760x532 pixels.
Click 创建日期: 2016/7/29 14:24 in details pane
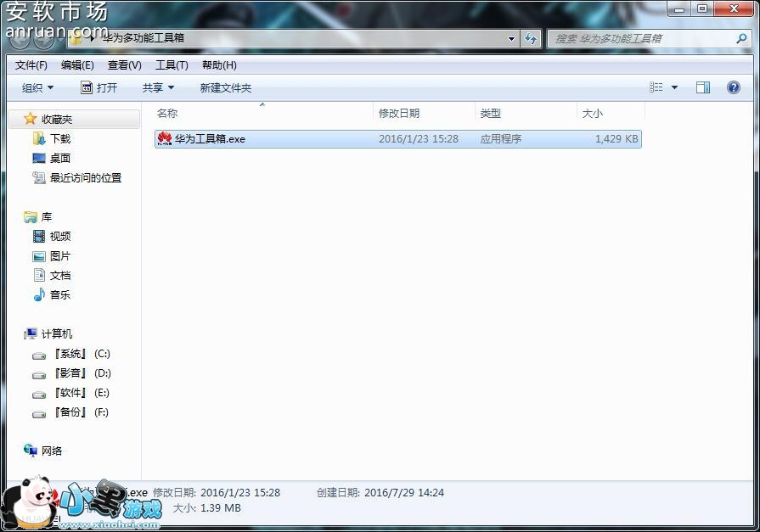point(380,493)
